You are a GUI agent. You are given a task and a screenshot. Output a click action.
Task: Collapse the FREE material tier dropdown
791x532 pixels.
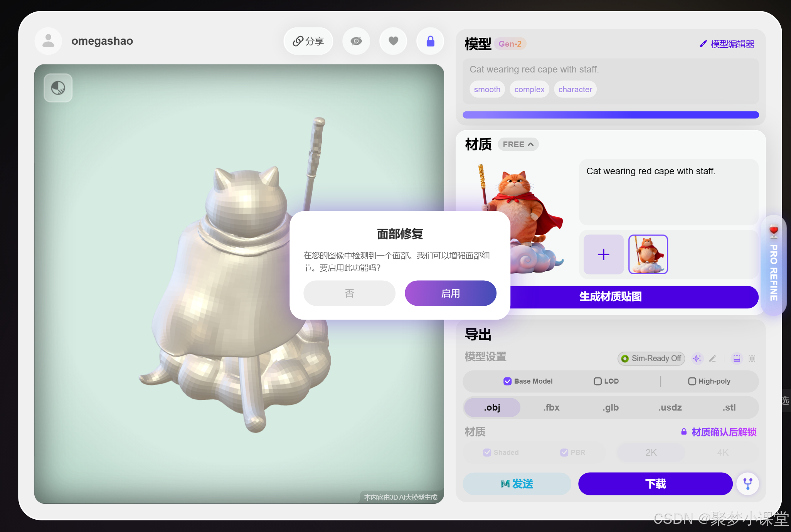tap(518, 145)
